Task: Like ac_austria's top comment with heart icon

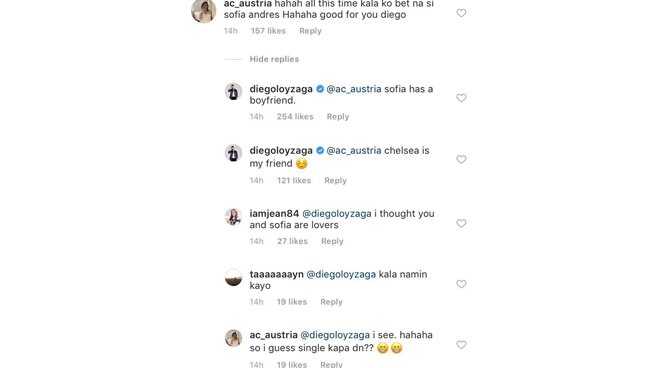Action: tap(461, 13)
